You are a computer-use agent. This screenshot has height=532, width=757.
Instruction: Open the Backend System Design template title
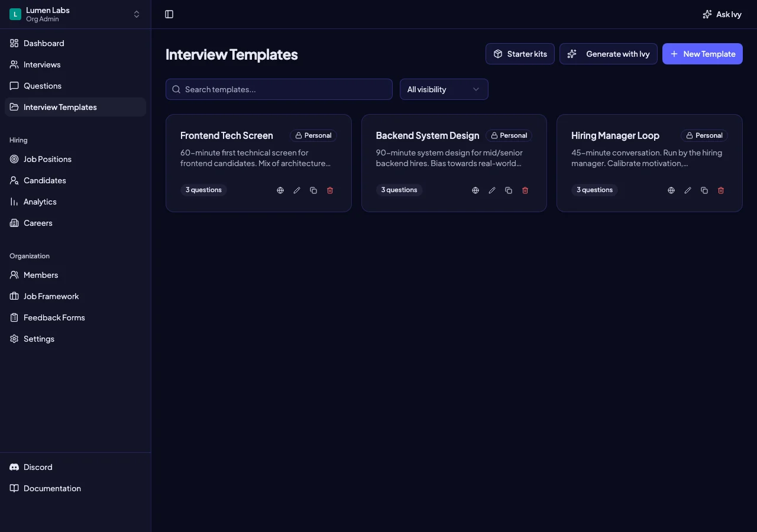click(428, 135)
